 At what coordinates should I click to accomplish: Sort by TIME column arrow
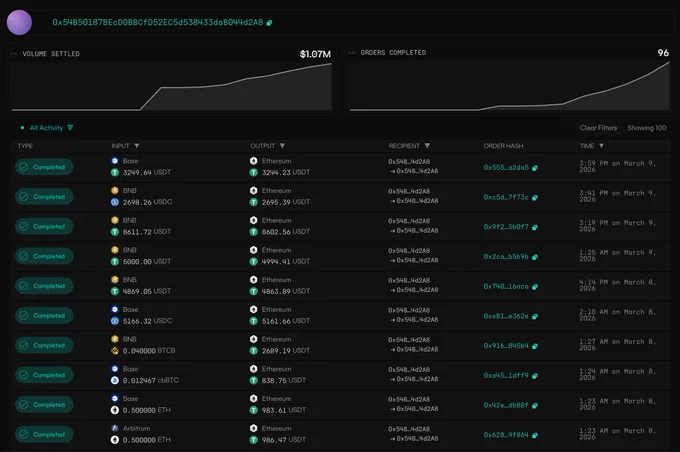click(602, 146)
